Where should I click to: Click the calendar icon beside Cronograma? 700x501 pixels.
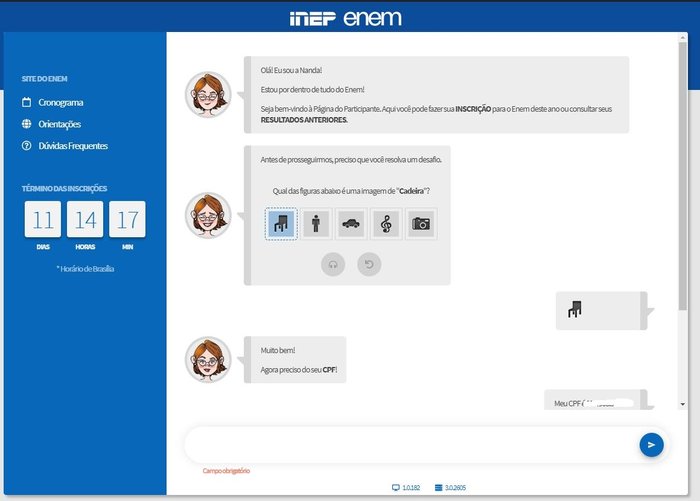[x=27, y=102]
